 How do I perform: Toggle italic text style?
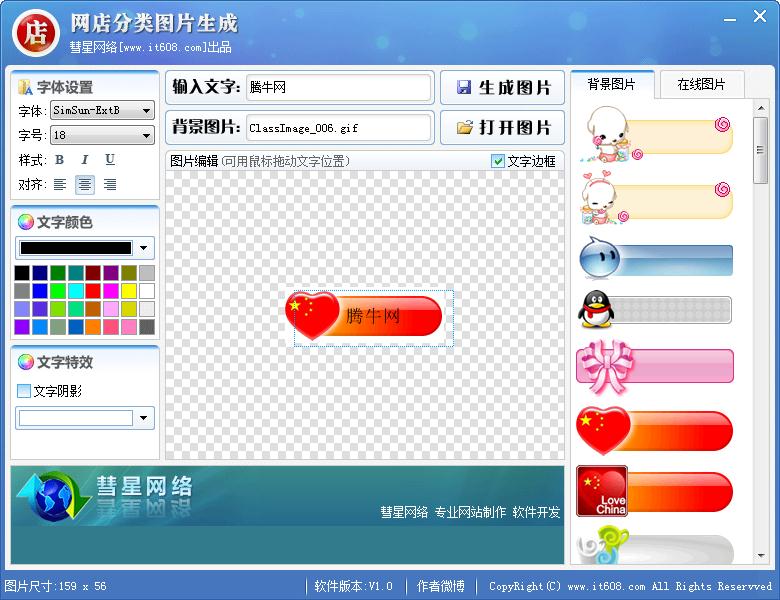(x=85, y=160)
